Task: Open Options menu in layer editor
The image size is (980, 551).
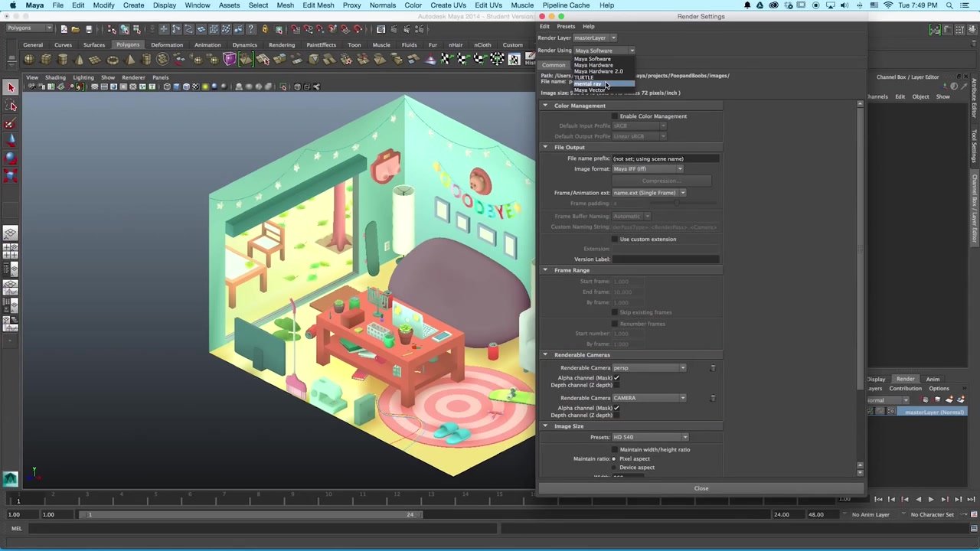Action: point(939,389)
